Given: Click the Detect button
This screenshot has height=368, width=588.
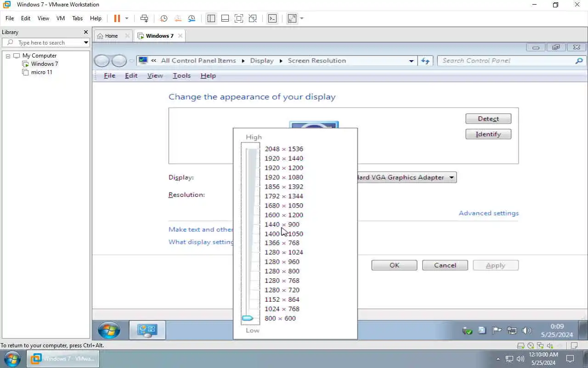Looking at the screenshot, I should tap(488, 119).
